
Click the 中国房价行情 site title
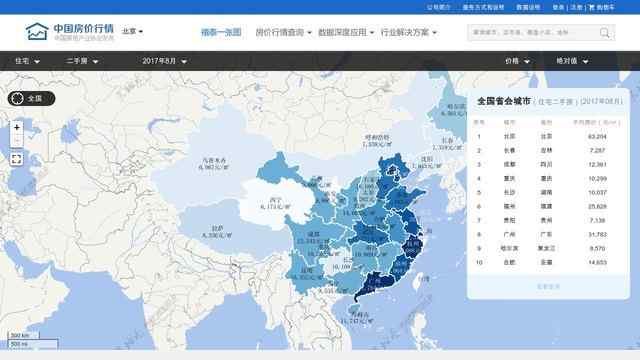click(x=84, y=28)
